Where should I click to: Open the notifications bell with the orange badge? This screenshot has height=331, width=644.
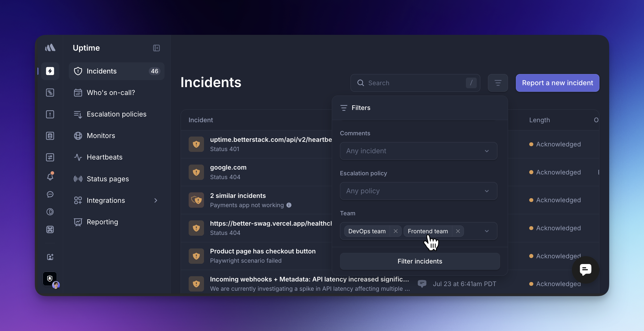click(50, 176)
